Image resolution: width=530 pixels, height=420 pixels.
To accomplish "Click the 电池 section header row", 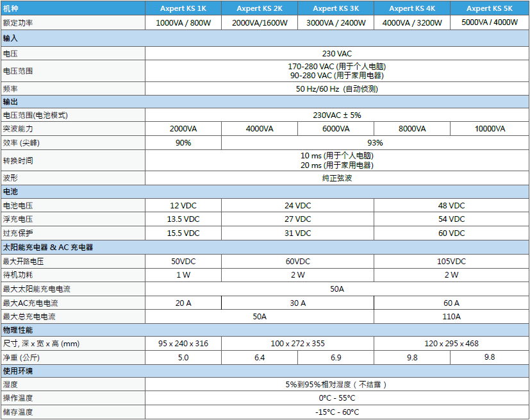I will click(265, 192).
